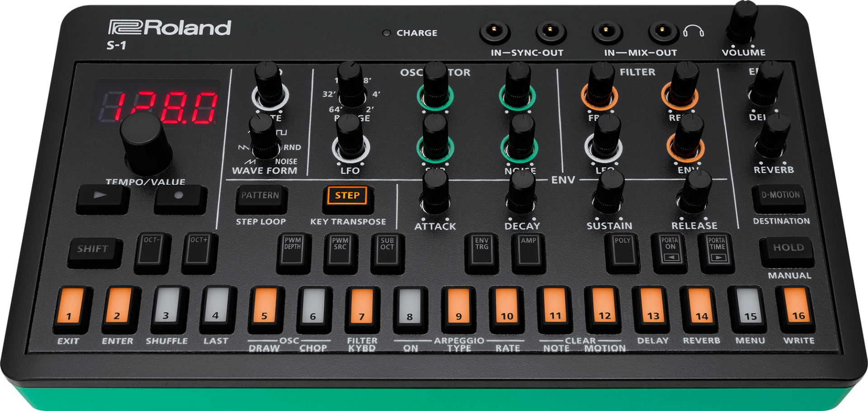Image resolution: width=868 pixels, height=411 pixels.
Task: Toggle the POLY button
Action: coord(623,252)
